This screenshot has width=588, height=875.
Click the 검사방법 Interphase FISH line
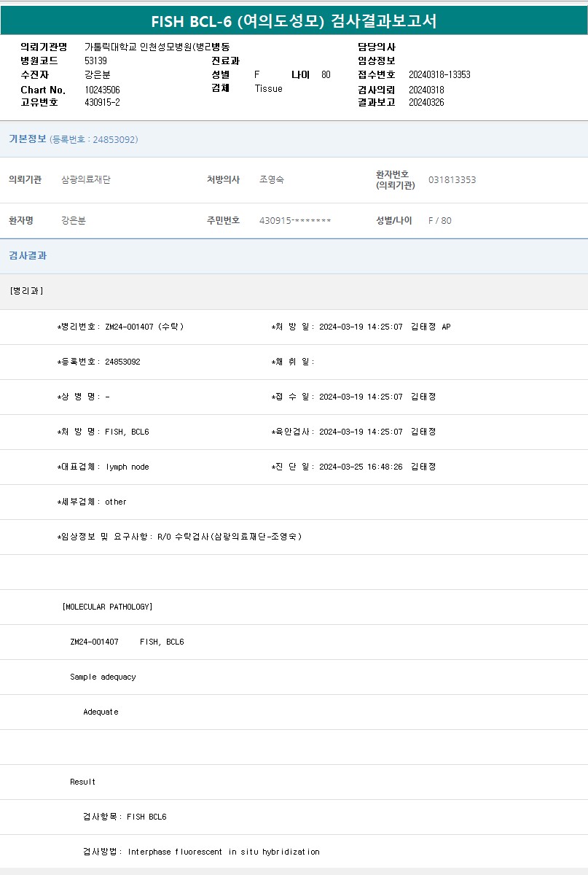[201, 852]
